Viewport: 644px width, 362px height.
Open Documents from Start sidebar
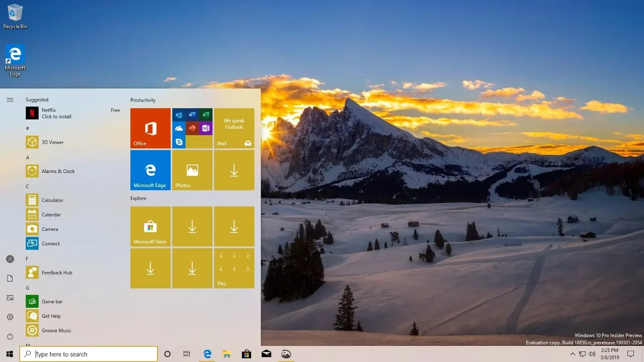10,279
